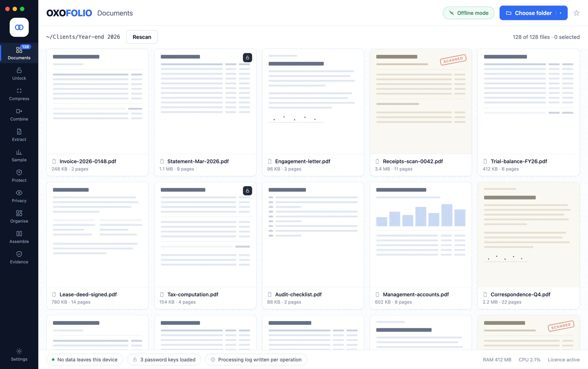Viewport: 588px width, 369px height.
Task: Expand the Choose folder dropdown arrow
Action: [561, 13]
